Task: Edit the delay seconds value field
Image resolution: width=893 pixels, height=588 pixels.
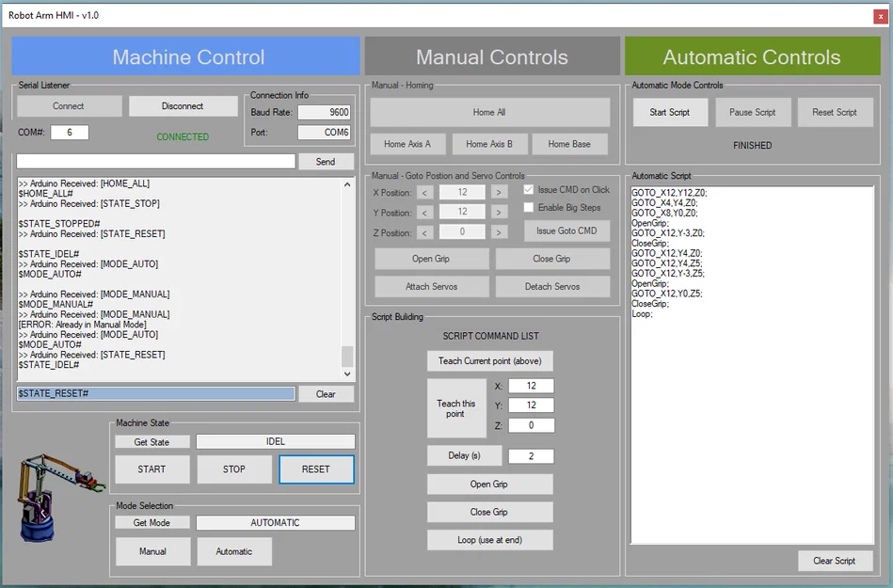Action: click(x=531, y=455)
